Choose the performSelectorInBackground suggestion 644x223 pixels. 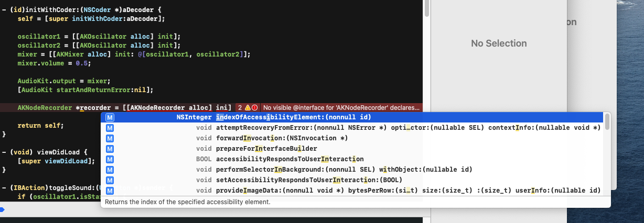tap(352, 170)
